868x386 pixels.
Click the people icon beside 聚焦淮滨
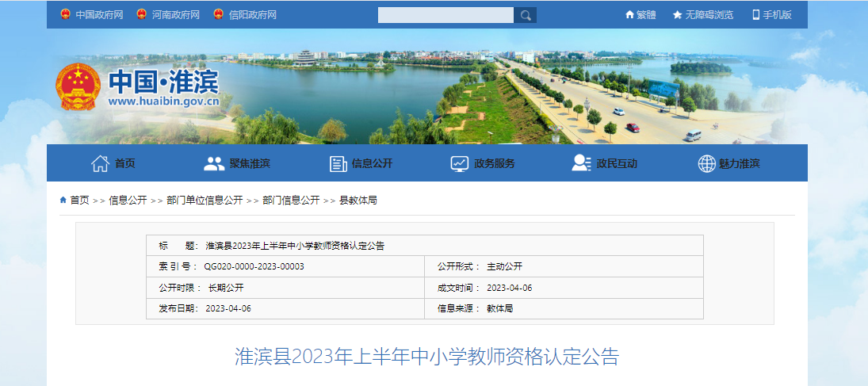214,163
